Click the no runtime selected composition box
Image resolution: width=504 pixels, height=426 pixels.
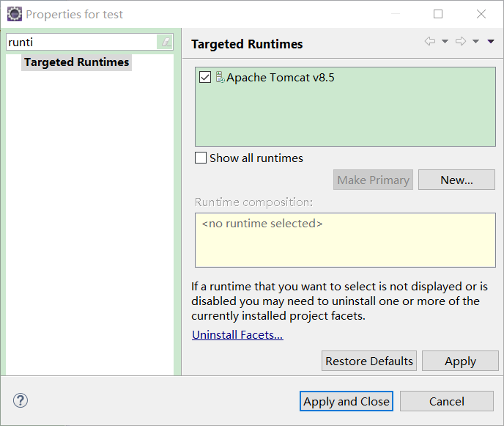345,240
